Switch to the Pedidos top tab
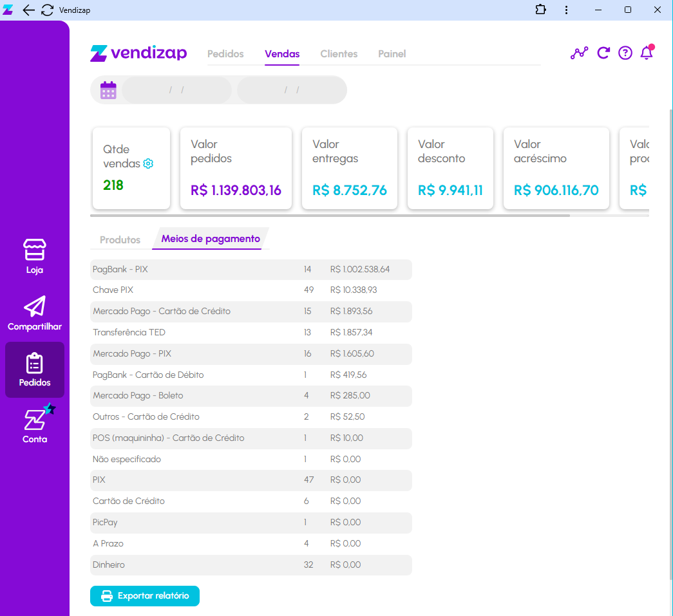Screen dimensions: 673x616 coord(225,54)
